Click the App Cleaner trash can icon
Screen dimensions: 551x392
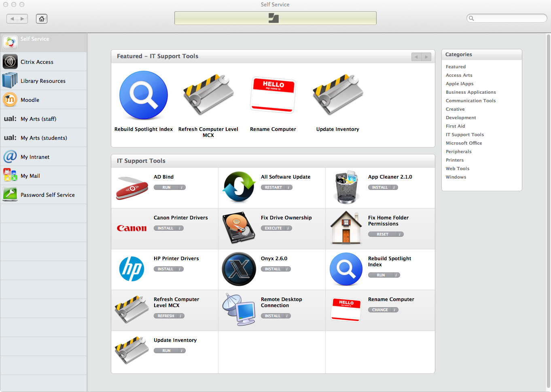pyautogui.click(x=346, y=188)
